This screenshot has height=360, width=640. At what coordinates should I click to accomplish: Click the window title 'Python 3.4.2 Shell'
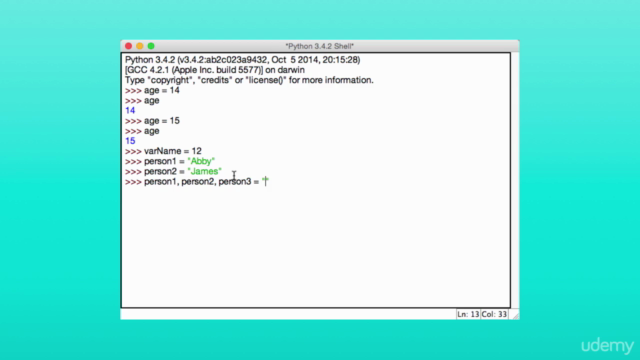pos(320,46)
